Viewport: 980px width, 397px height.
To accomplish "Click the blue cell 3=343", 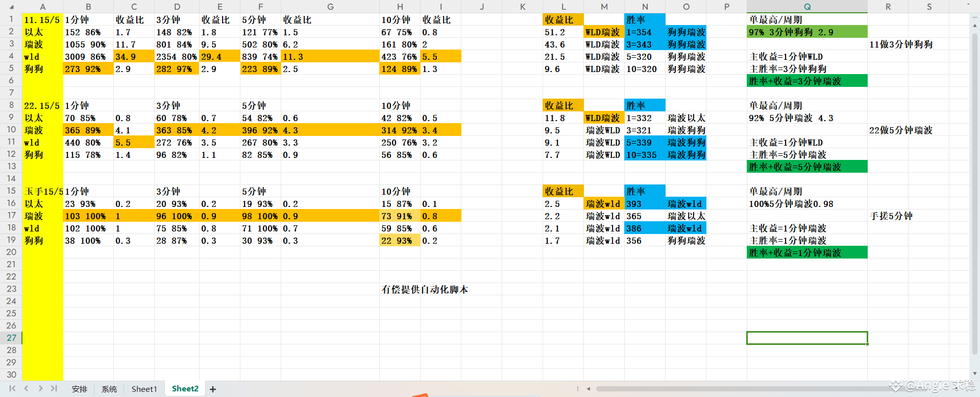I will [x=645, y=44].
